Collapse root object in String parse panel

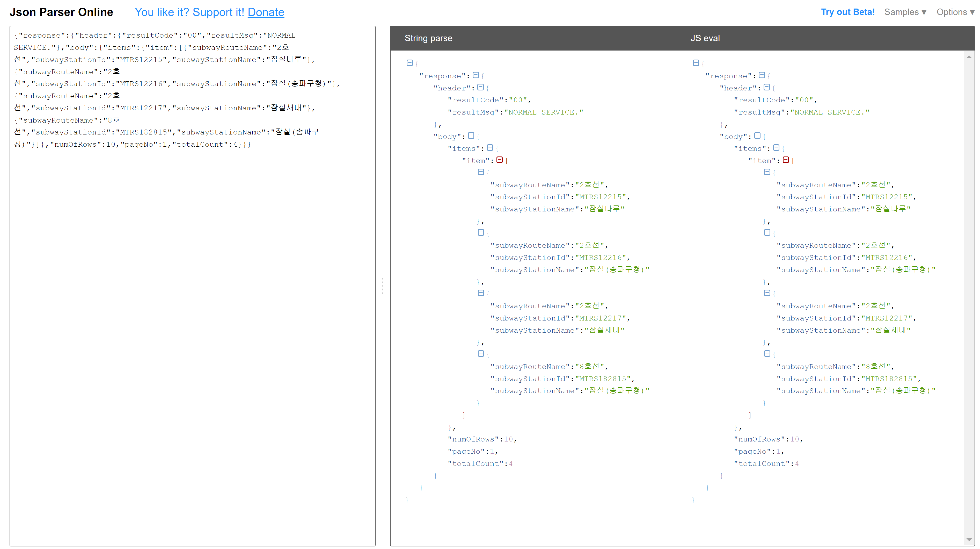pyautogui.click(x=409, y=63)
